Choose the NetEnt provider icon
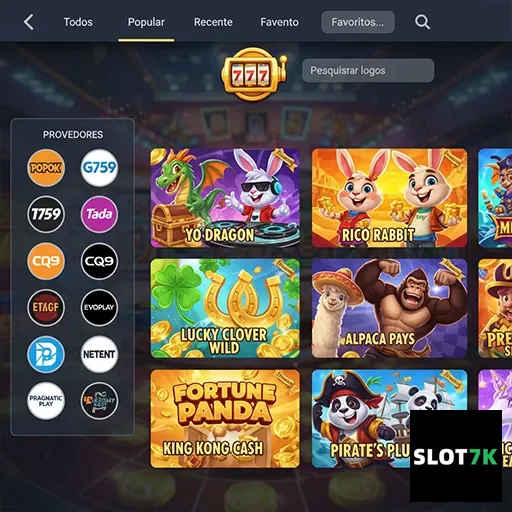Image resolution: width=512 pixels, height=512 pixels. coord(99,354)
